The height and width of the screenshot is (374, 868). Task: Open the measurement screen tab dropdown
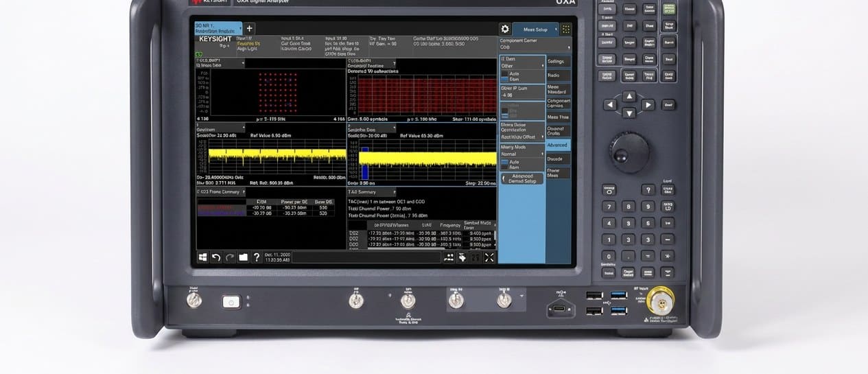[x=219, y=28]
